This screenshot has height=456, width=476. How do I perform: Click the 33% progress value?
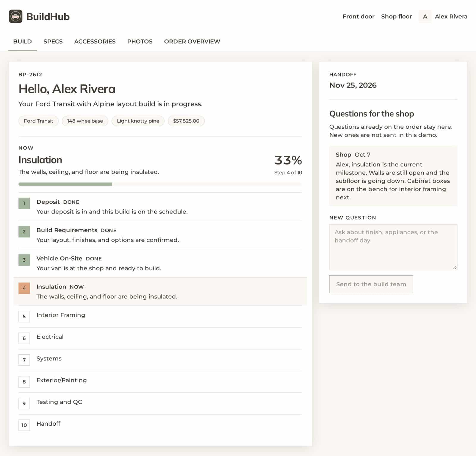pos(288,160)
